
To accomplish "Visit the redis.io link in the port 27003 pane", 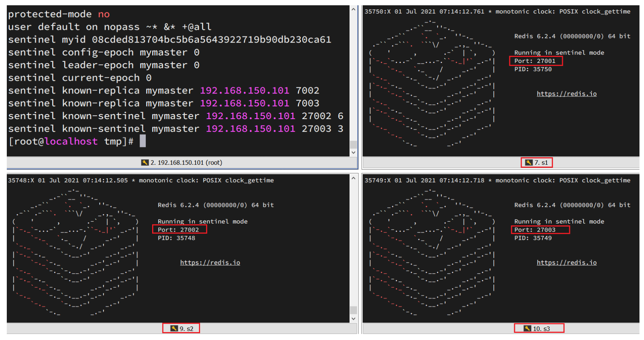I will click(x=566, y=263).
